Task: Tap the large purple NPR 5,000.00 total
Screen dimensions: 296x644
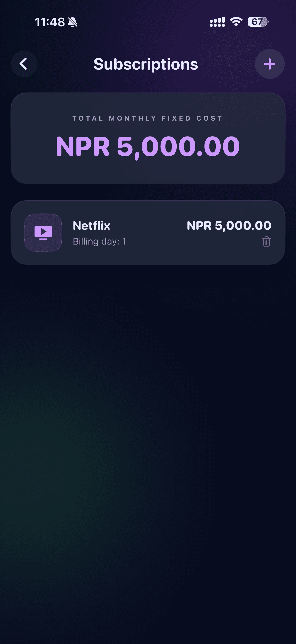Action: [148, 146]
